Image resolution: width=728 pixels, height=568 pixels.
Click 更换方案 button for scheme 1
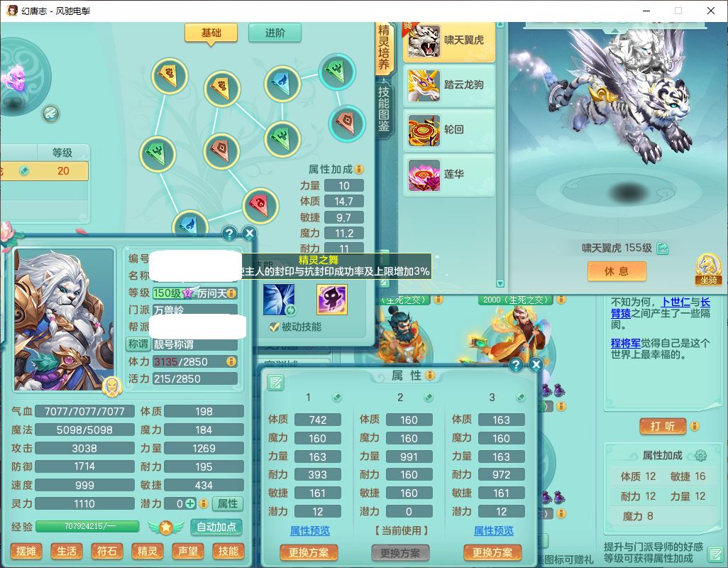[x=308, y=552]
